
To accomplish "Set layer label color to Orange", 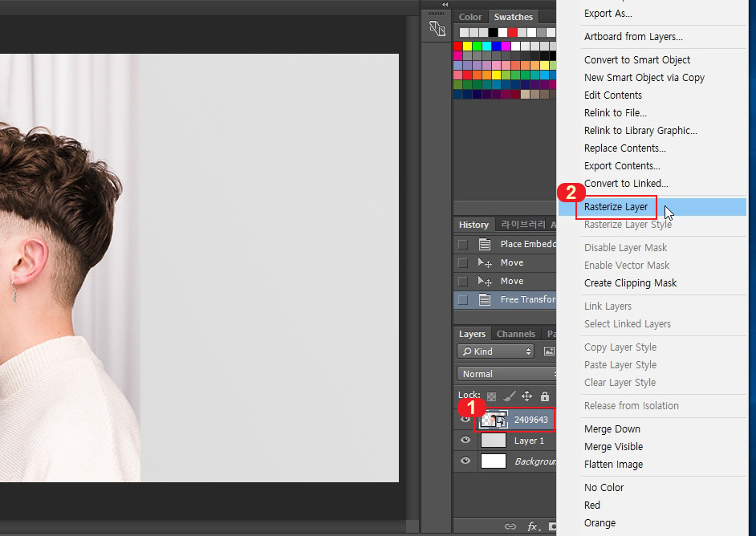I will point(600,523).
